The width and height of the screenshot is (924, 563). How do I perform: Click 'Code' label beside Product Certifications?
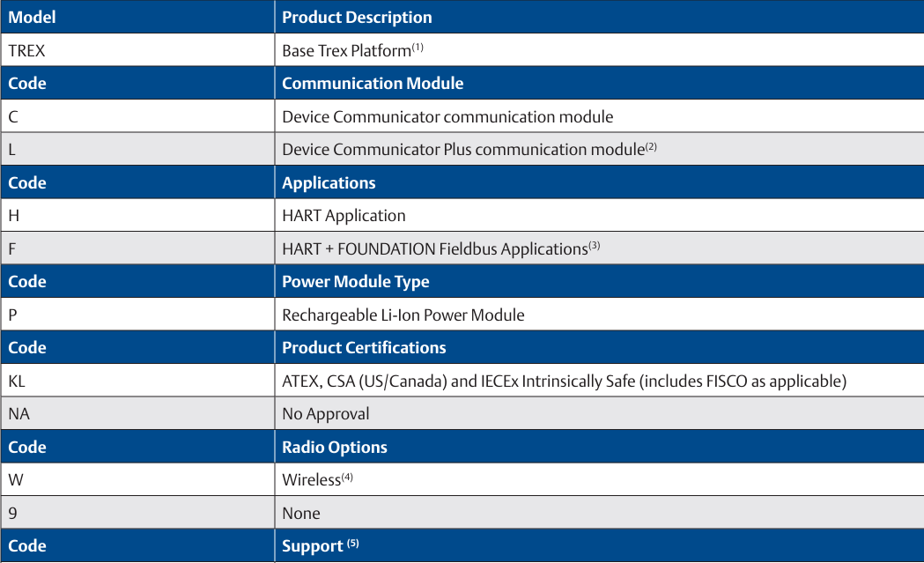coord(27,347)
